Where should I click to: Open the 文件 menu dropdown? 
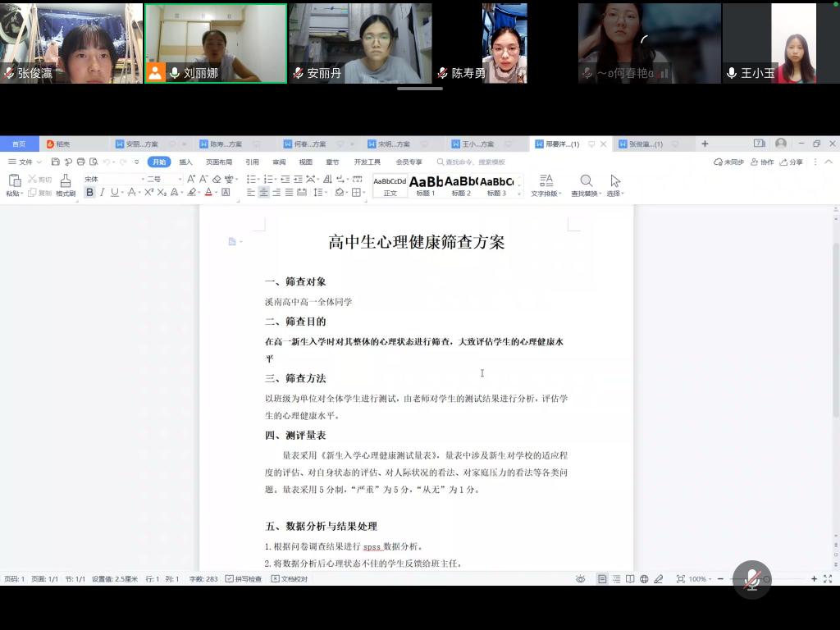coord(25,162)
